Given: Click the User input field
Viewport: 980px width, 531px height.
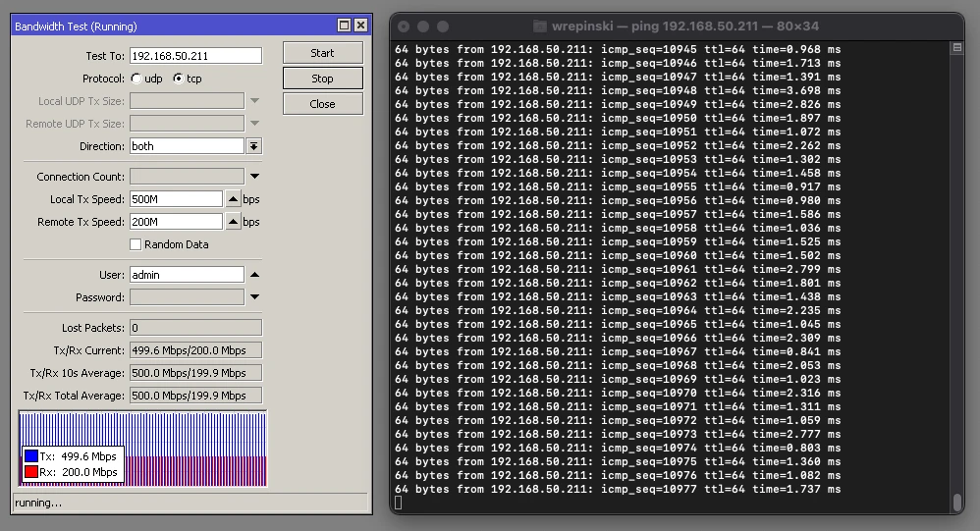Looking at the screenshot, I should tap(187, 275).
